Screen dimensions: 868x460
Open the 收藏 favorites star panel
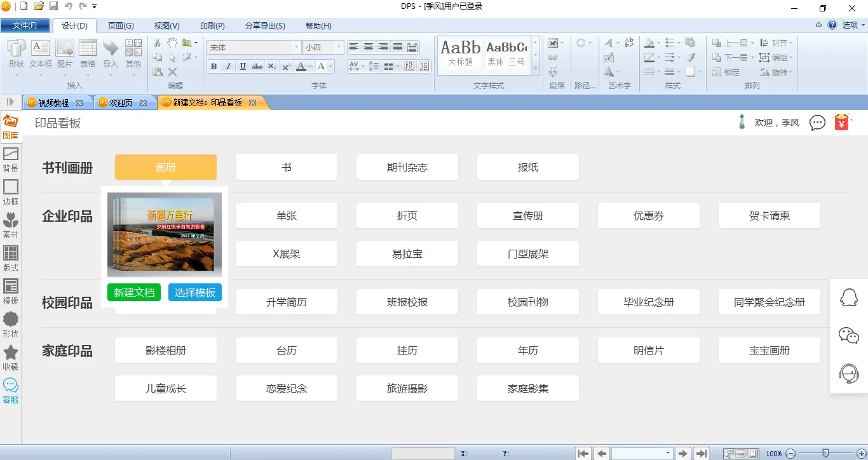(11, 357)
